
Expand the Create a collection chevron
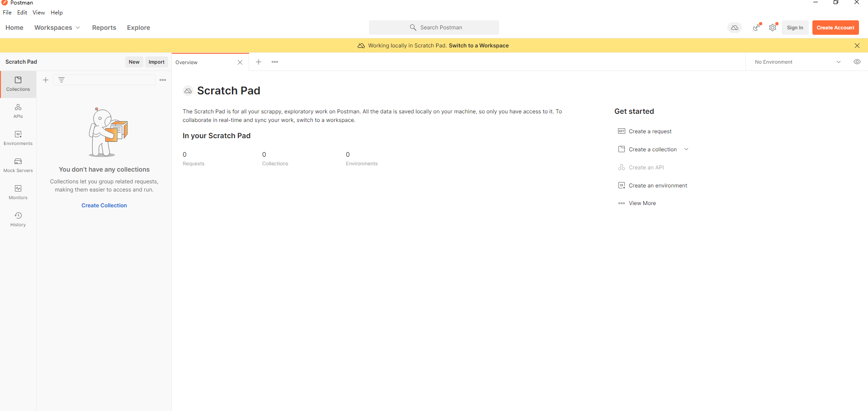click(686, 149)
